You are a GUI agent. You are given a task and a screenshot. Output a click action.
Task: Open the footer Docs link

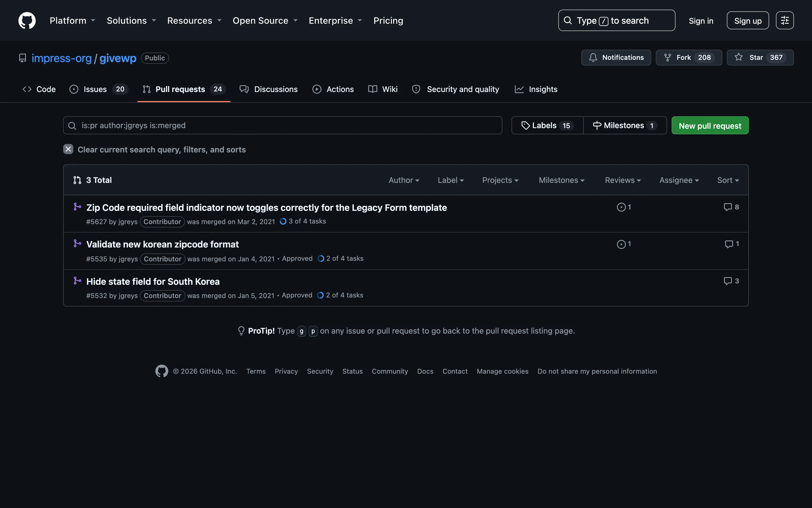pos(425,371)
